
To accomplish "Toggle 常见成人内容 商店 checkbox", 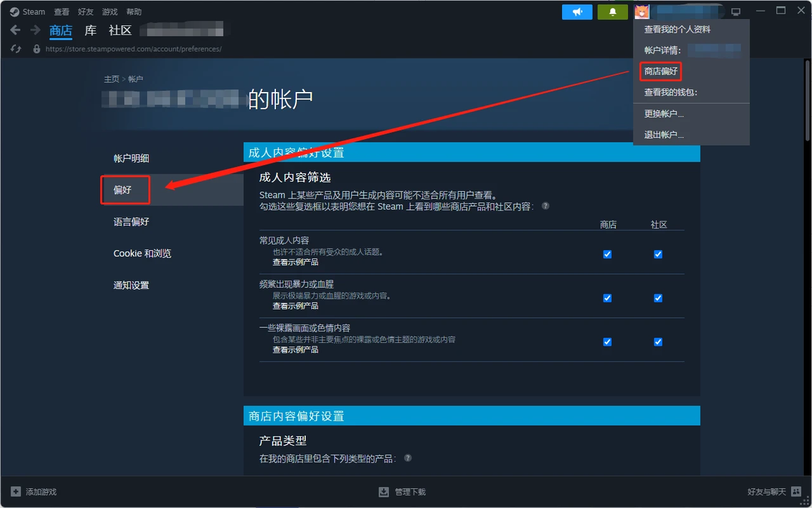I will [x=608, y=254].
